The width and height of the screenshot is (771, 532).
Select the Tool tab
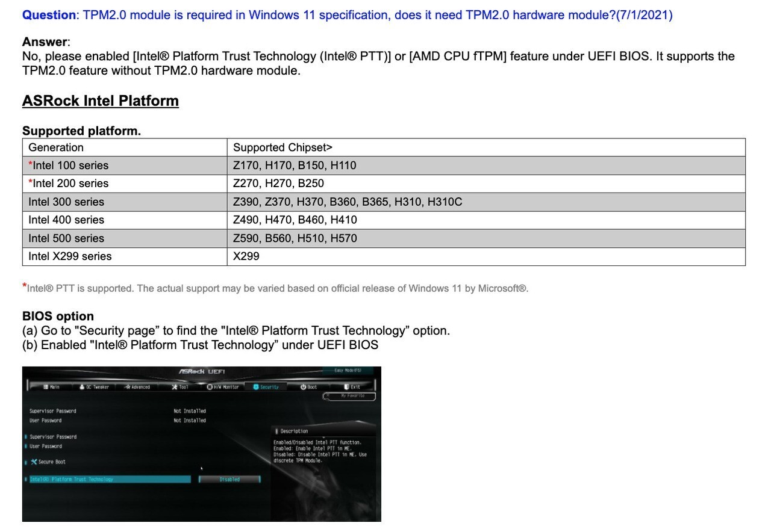[x=180, y=387]
